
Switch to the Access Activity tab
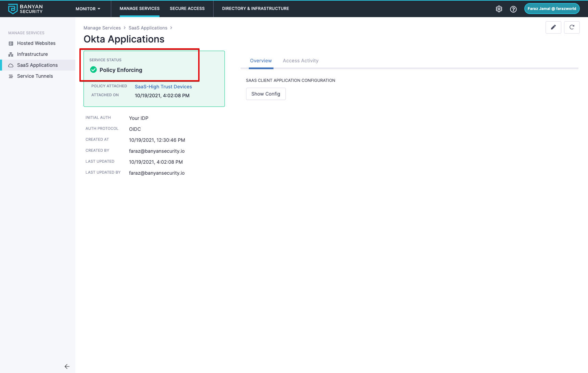[301, 61]
